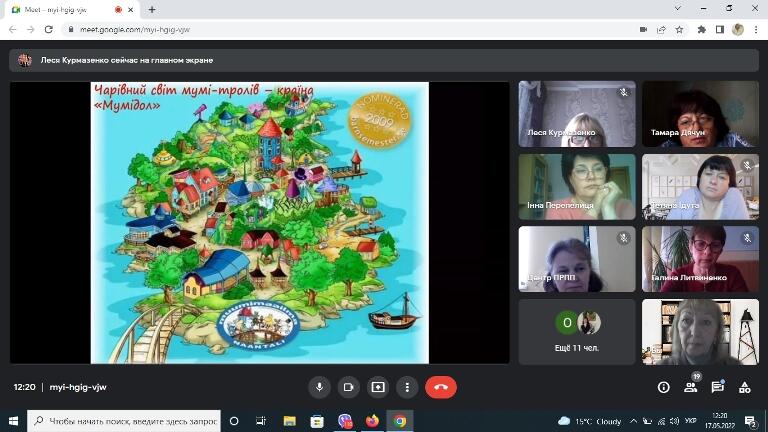Image resolution: width=768 pixels, height=432 pixels.
Task: Click the Windows taskbar search box
Action: click(124, 421)
